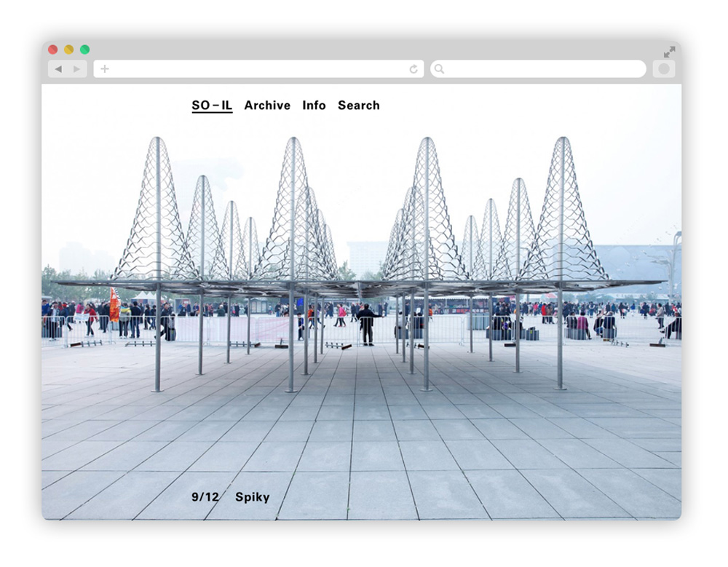Click the round button right of search bar
The width and height of the screenshot is (728, 567).
pos(663,69)
